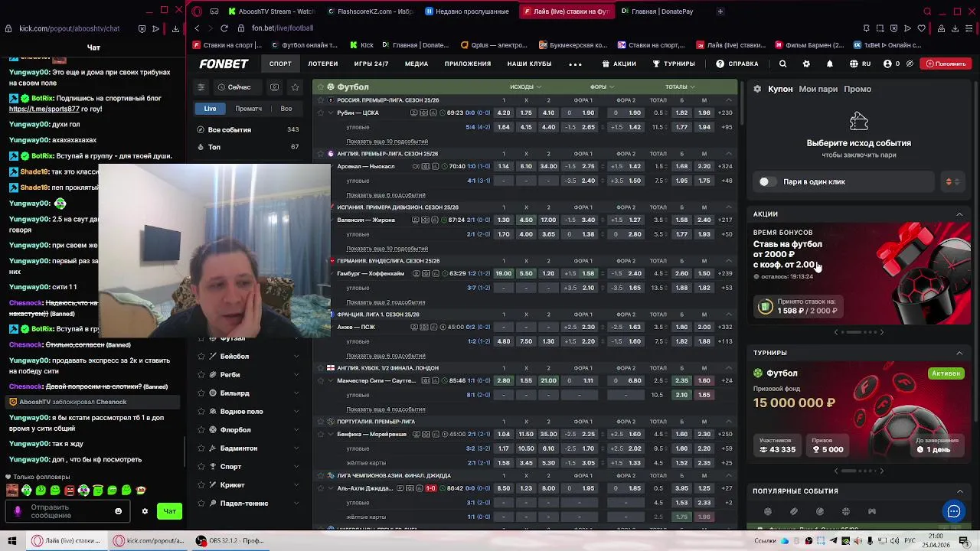Click the Бильярд sport icon in sidebar
Image resolution: width=980 pixels, height=551 pixels.
[214, 393]
